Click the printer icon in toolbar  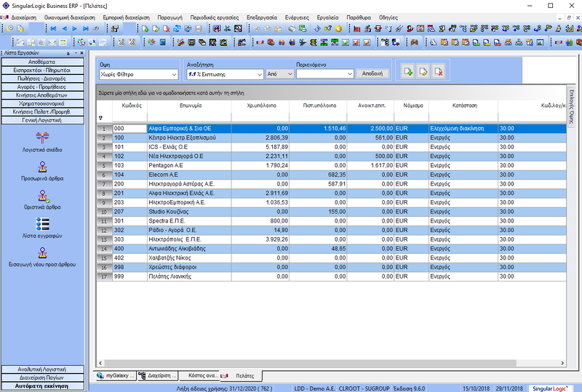pyautogui.click(x=292, y=28)
